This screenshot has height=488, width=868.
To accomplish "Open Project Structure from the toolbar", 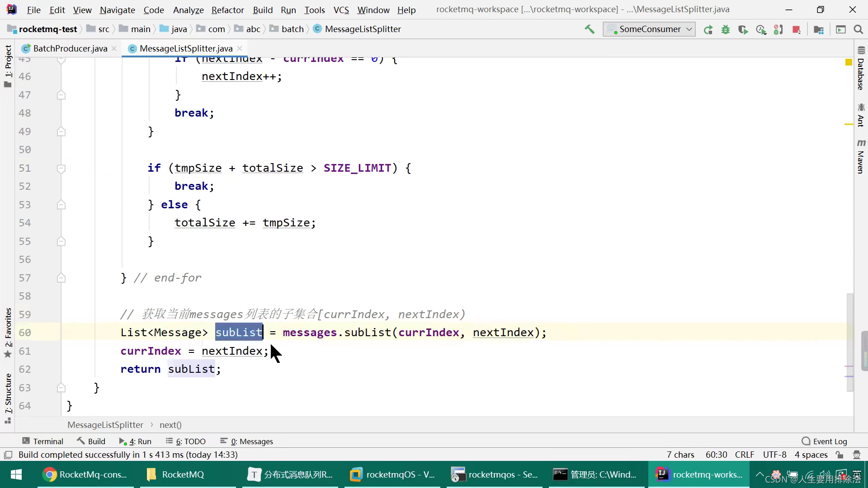I will click(x=819, y=30).
